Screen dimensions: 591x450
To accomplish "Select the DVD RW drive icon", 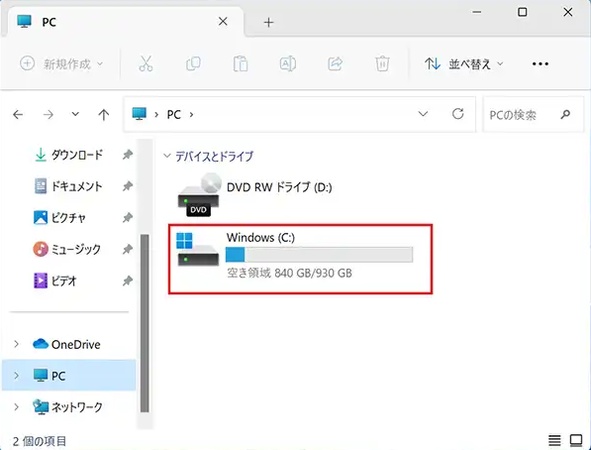I will pos(199,194).
